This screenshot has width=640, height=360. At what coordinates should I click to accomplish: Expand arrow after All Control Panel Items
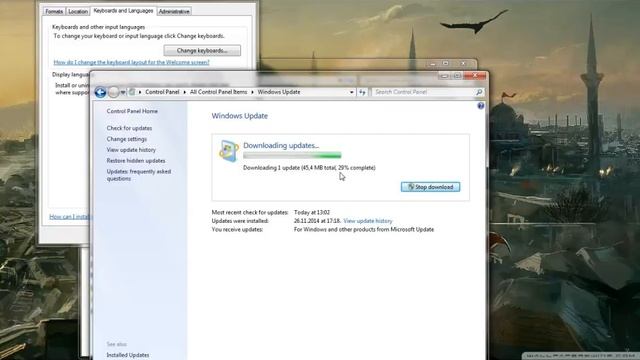pyautogui.click(x=252, y=92)
